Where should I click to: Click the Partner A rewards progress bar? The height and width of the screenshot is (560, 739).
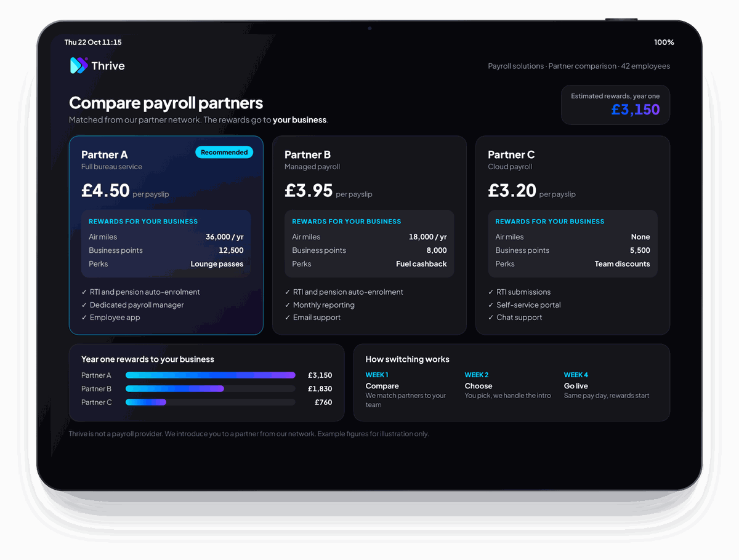(x=211, y=375)
